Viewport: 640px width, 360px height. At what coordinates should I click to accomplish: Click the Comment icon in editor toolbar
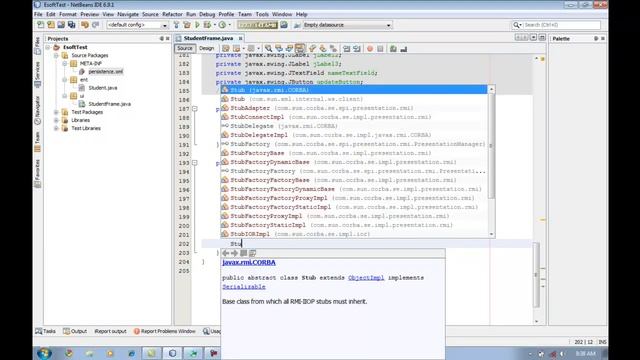pyautogui.click(x=393, y=49)
